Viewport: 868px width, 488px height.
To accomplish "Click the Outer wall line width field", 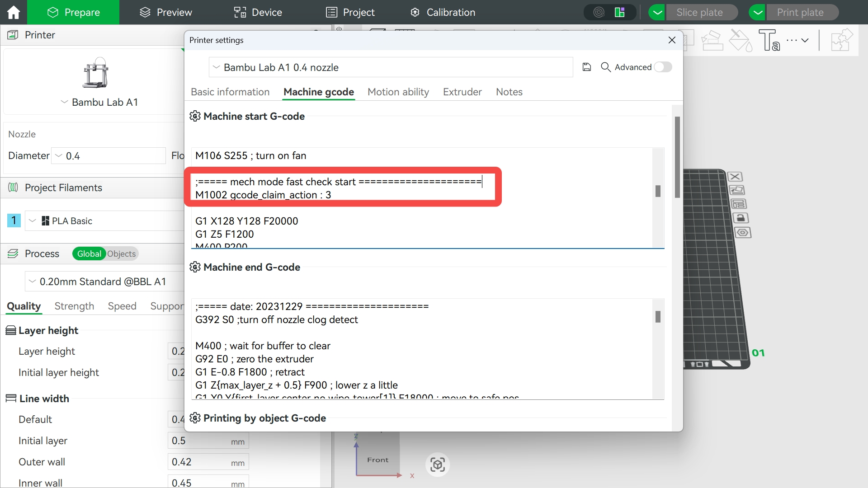I will point(208,462).
